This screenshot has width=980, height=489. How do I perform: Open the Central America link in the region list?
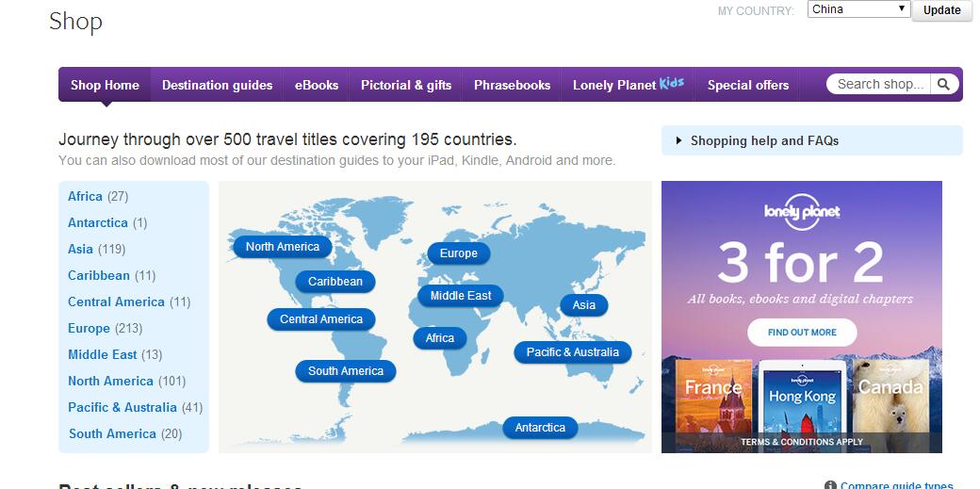pos(116,302)
